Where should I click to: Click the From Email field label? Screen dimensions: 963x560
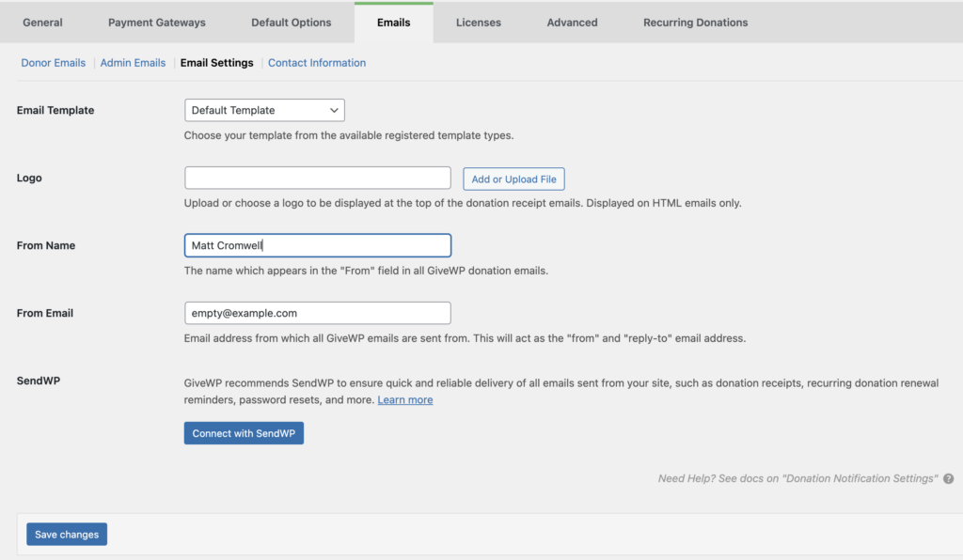coord(45,313)
